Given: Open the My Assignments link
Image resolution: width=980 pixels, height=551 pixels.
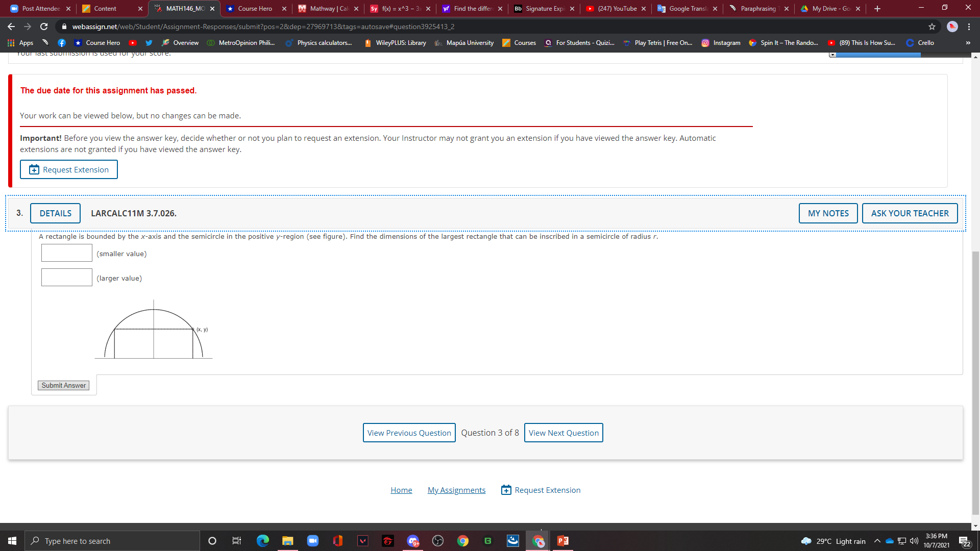Looking at the screenshot, I should click(x=456, y=490).
